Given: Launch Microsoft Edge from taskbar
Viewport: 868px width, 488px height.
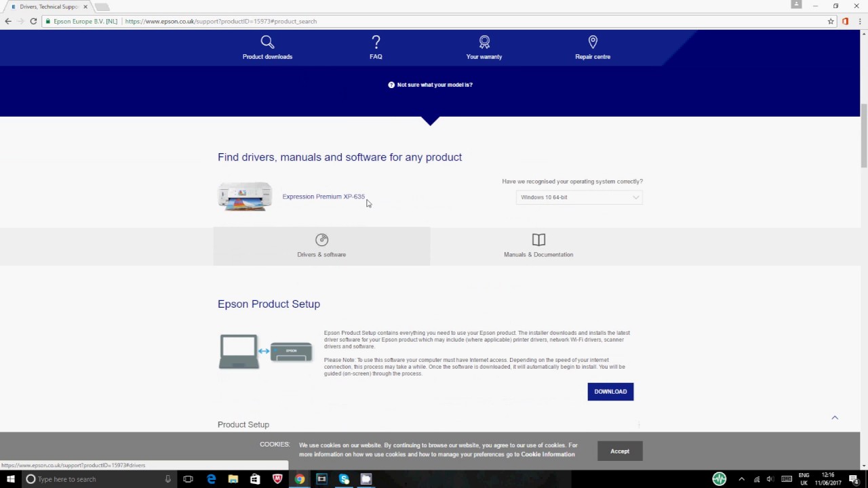Looking at the screenshot, I should coord(211,479).
